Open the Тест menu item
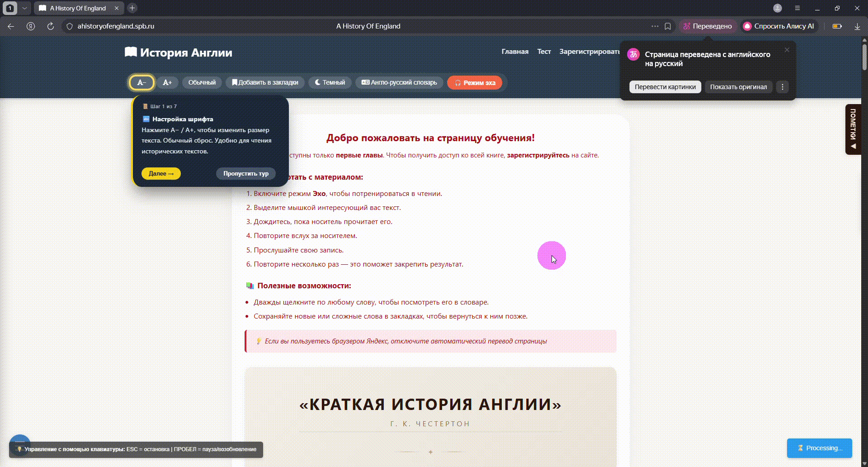Screen dimensions: 868x467 pyautogui.click(x=544, y=52)
